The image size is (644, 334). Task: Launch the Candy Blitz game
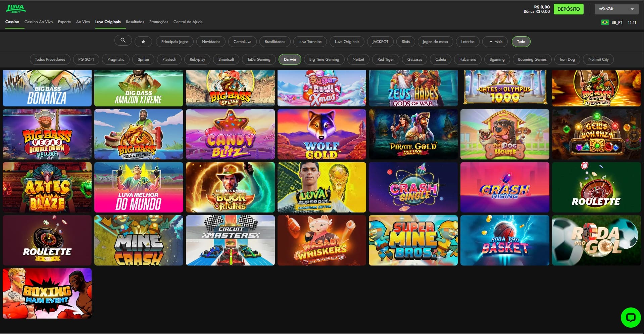point(230,134)
